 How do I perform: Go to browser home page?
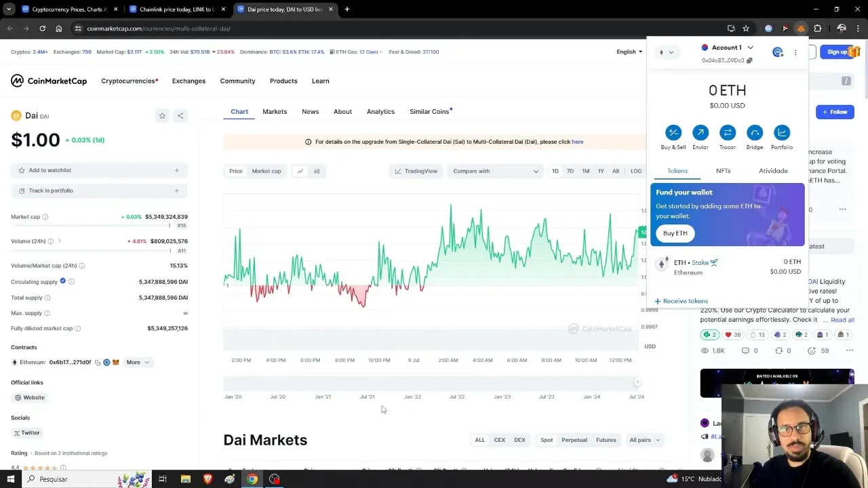pos(59,28)
